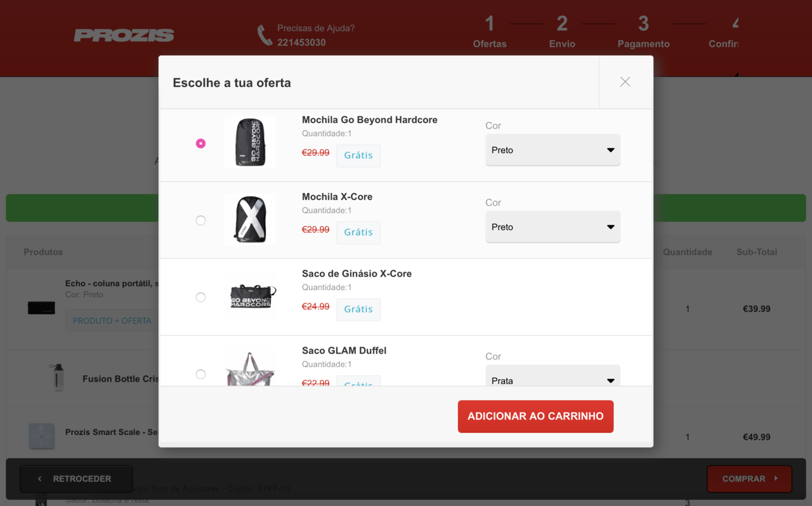Image resolution: width=812 pixels, height=506 pixels.
Task: Close the offer selection dialog
Action: click(625, 82)
